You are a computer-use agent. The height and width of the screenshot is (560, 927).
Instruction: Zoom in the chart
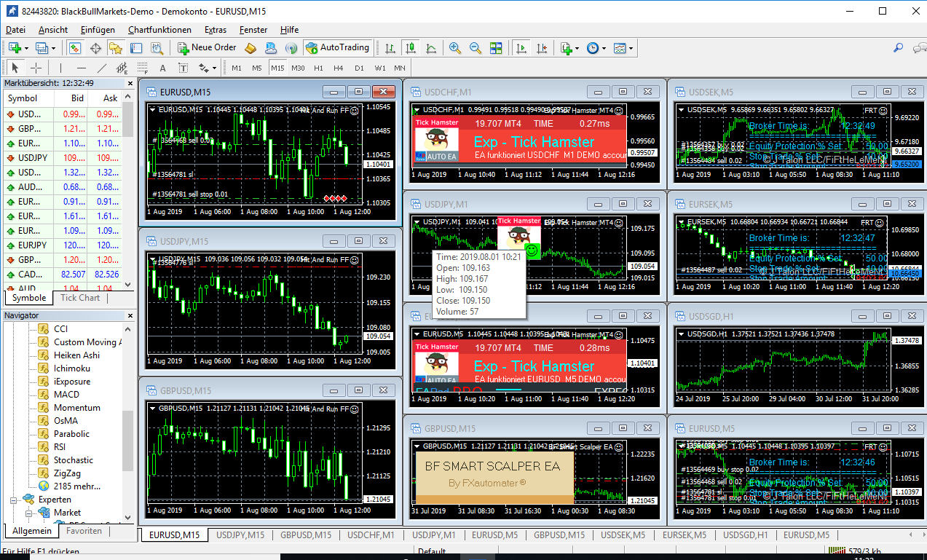455,47
